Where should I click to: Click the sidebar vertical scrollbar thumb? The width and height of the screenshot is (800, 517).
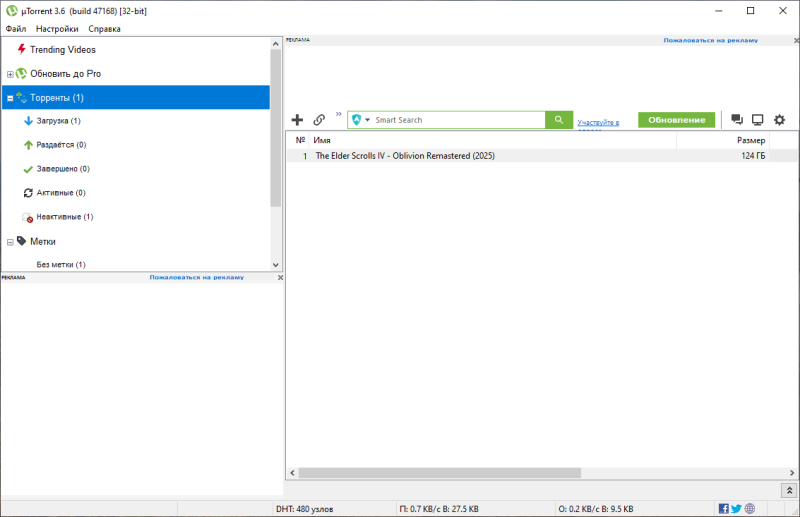pos(276,128)
